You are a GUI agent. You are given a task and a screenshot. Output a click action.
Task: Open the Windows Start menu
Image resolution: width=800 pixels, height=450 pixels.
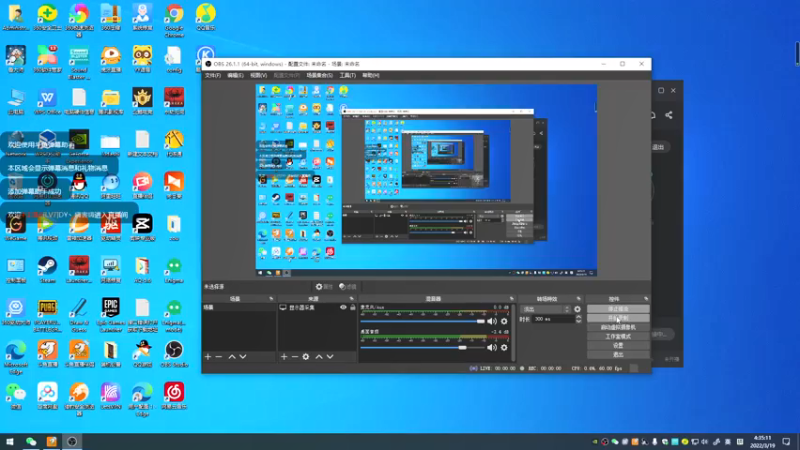[x=10, y=442]
